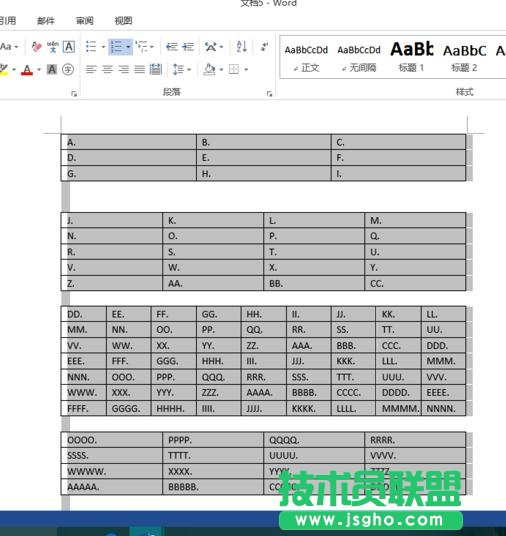Click the table cell numbered 'I.'
The height and width of the screenshot is (536, 506).
click(x=398, y=174)
